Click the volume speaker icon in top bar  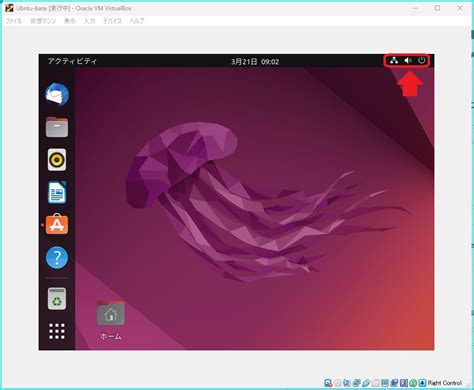coord(408,61)
